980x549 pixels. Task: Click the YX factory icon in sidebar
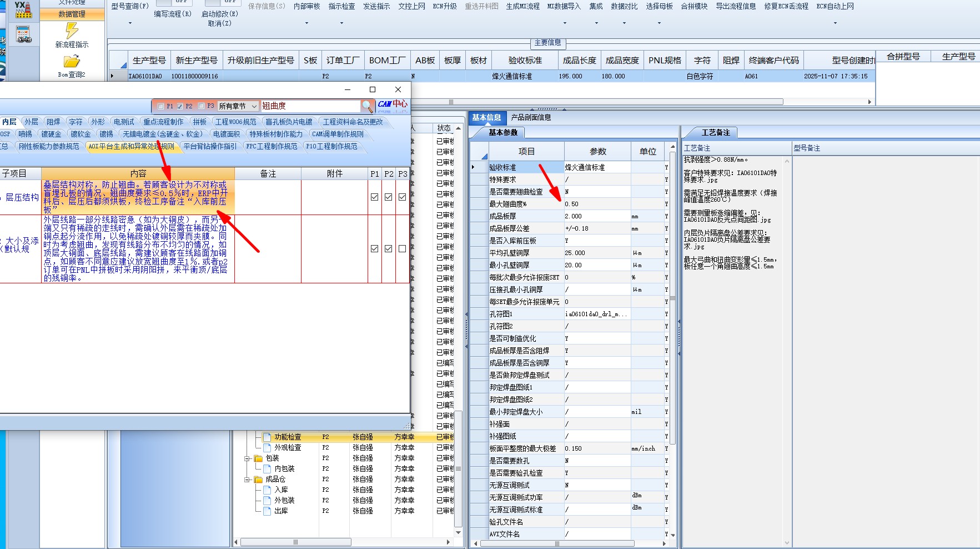click(x=23, y=9)
